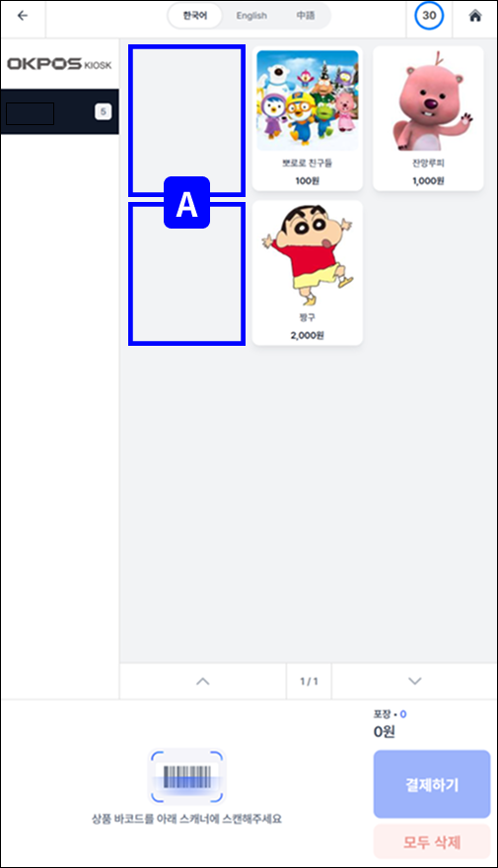Image resolution: width=498 pixels, height=868 pixels.
Task: Click the 30 second countdown timer circle
Action: point(429,16)
